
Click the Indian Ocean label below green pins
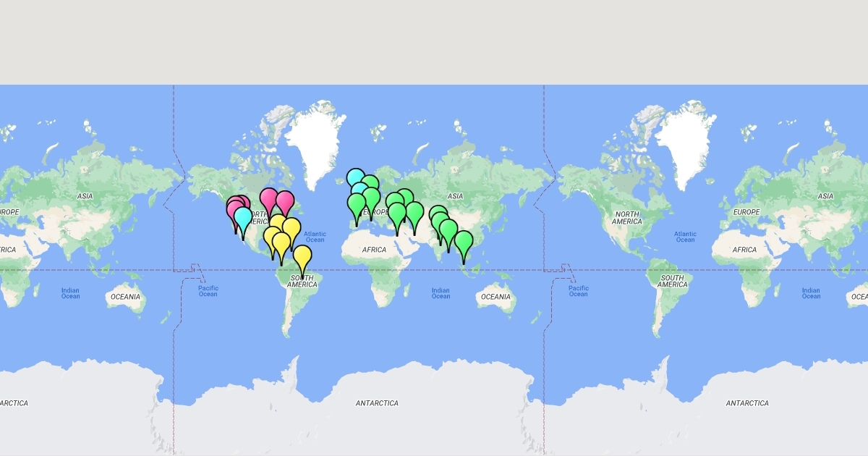point(441,292)
